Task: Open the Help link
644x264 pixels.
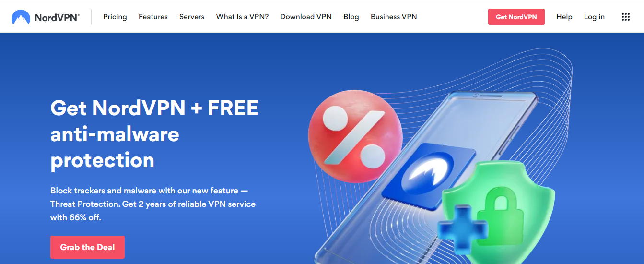Action: [564, 17]
